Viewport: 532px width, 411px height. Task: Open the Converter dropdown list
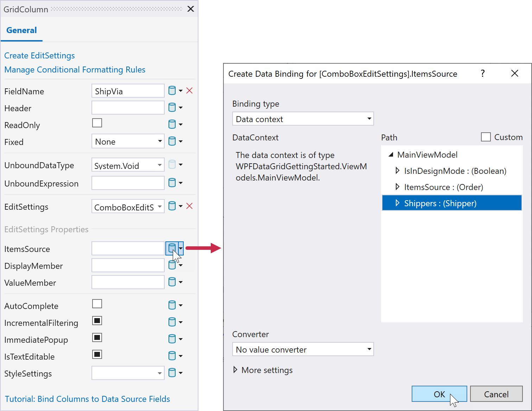pos(303,349)
